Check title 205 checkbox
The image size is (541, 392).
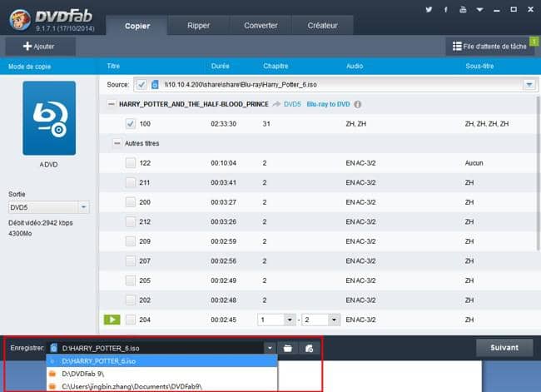point(131,280)
